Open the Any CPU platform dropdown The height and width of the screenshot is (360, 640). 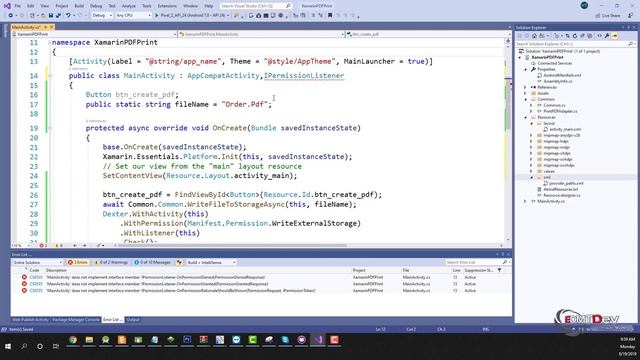[x=133, y=16]
